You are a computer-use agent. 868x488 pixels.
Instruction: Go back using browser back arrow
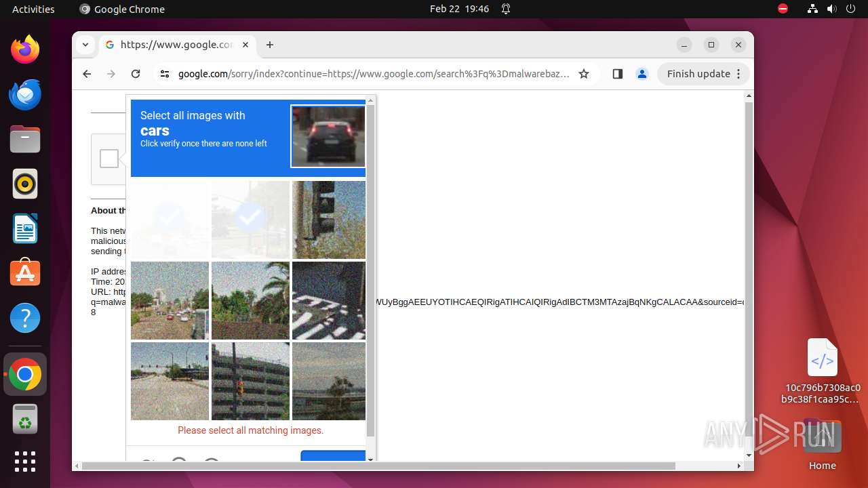coord(87,74)
